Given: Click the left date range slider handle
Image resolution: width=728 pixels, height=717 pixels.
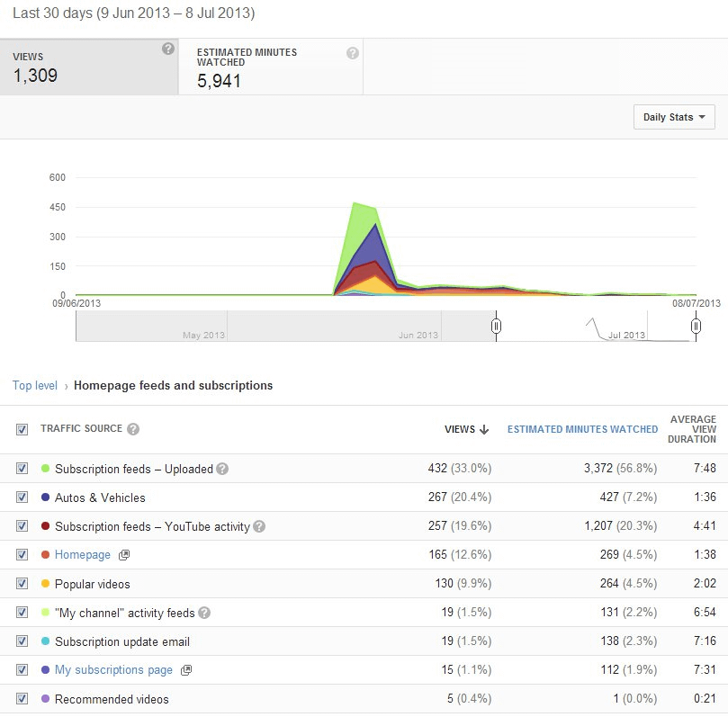Looking at the screenshot, I should pyautogui.click(x=496, y=327).
